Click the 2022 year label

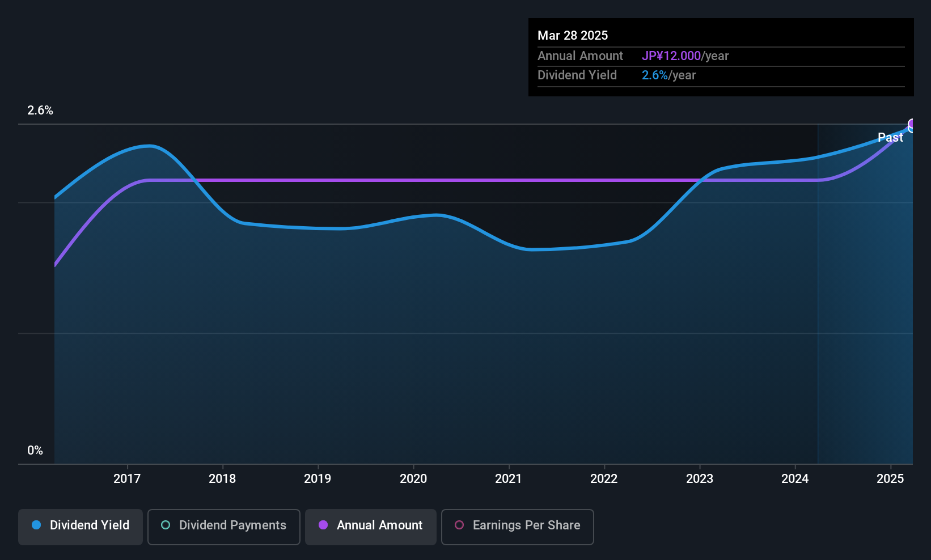point(604,478)
